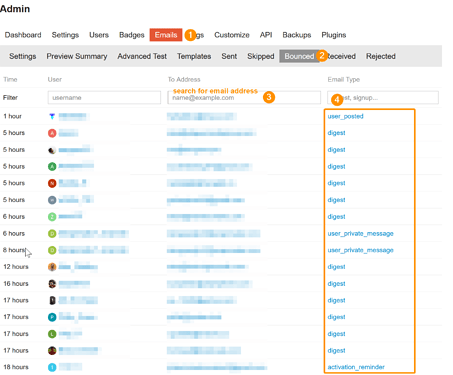Open the Backups admin tab

(297, 35)
